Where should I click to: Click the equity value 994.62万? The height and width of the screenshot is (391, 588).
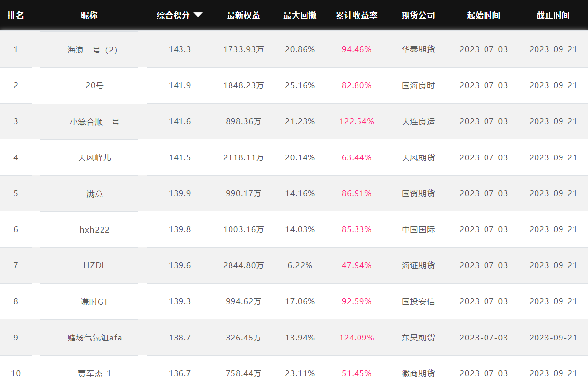tap(243, 301)
